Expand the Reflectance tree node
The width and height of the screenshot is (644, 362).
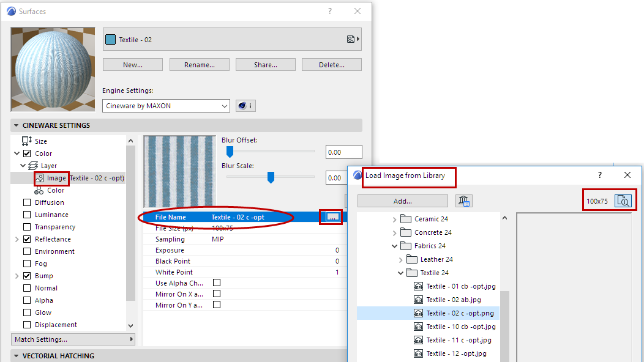[17, 239]
